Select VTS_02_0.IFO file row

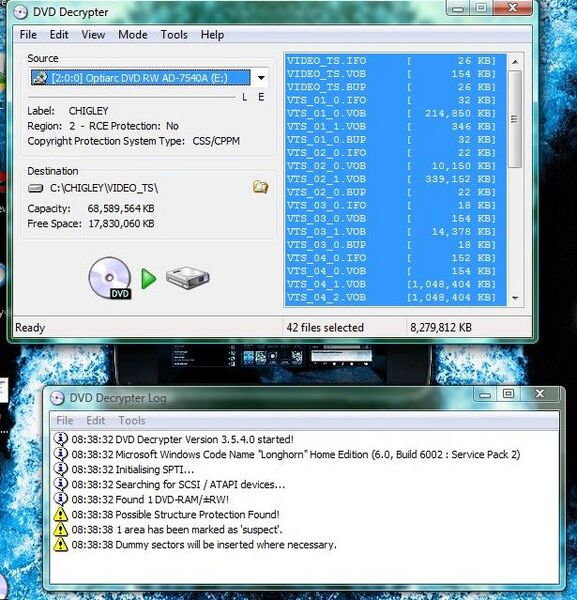coord(396,153)
